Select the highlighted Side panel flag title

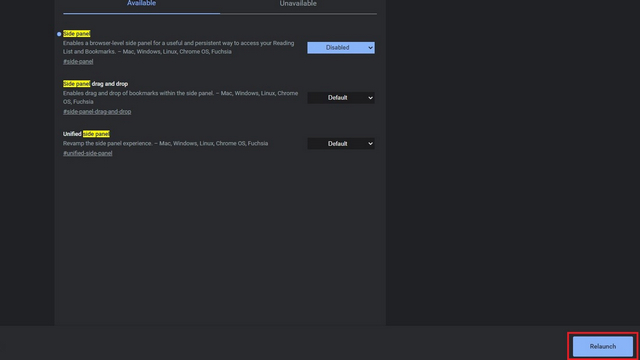point(77,34)
